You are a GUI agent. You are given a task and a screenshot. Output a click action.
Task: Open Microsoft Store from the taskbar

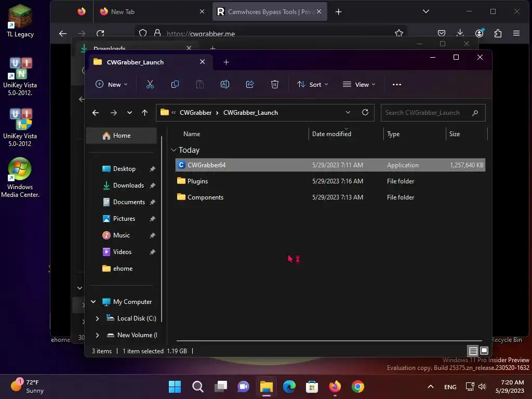click(x=312, y=387)
